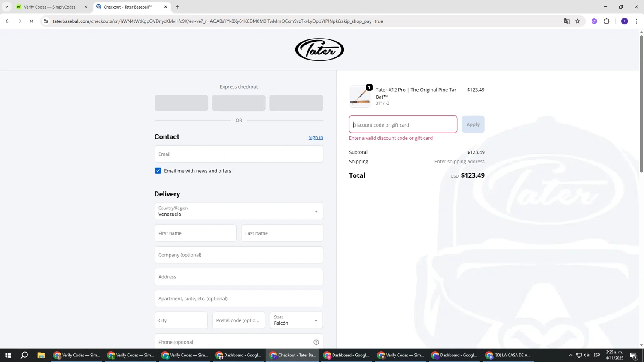The width and height of the screenshot is (644, 362).
Task: Click the Sign in link
Action: (x=316, y=137)
